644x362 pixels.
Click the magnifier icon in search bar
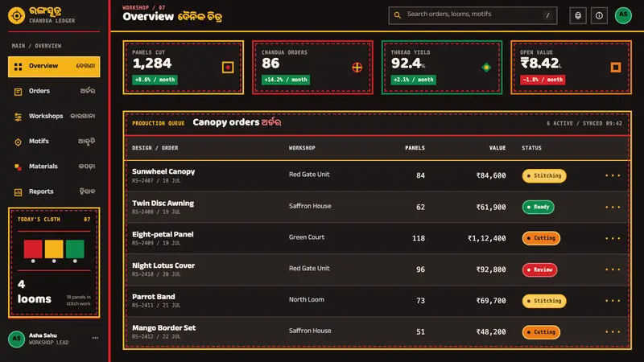coord(397,15)
